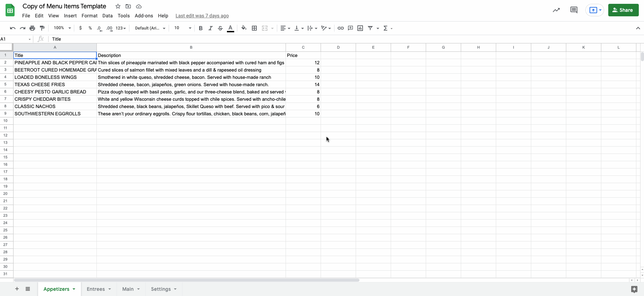Viewport: 644px width, 296px height.
Task: Click the activity dashboard icon
Action: pyautogui.click(x=556, y=10)
